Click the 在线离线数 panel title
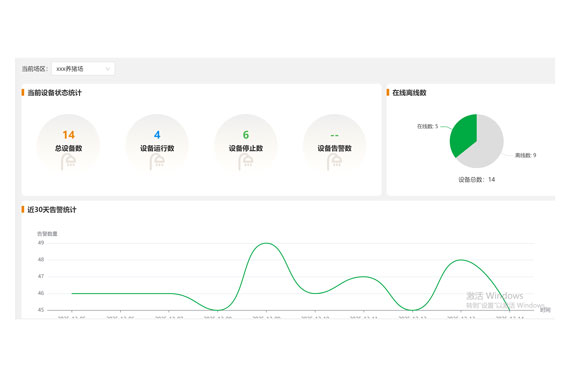 tap(409, 93)
